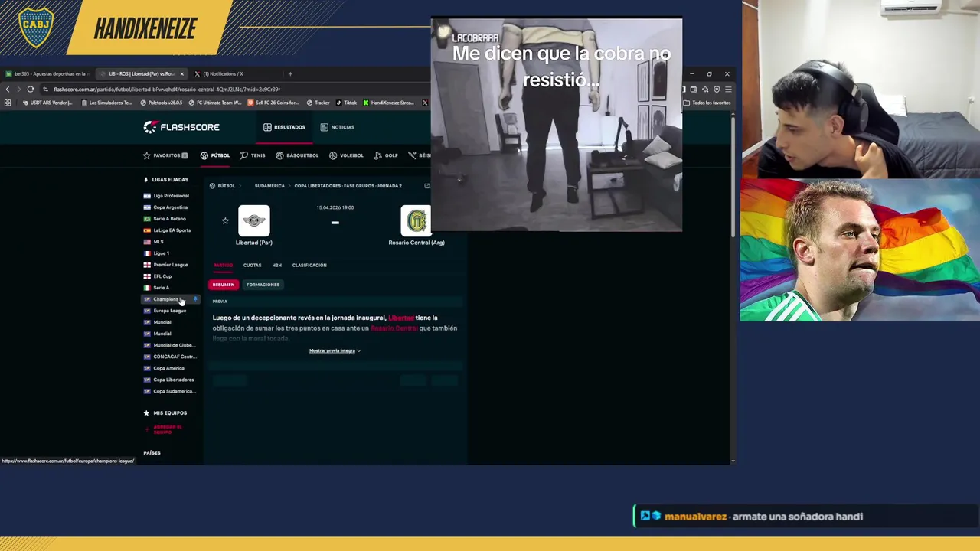Open the Libertad team crest

click(x=253, y=220)
